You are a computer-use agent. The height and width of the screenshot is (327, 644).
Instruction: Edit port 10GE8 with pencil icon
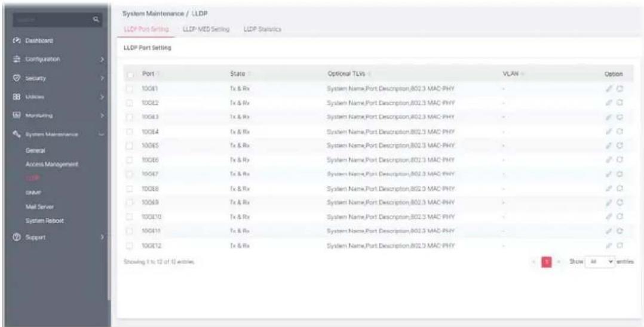tap(610, 189)
